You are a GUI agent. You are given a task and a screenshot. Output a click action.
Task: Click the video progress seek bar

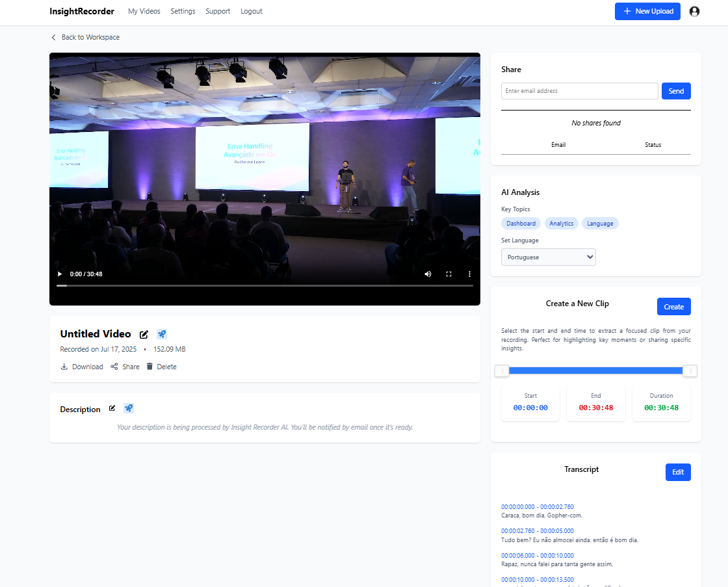click(x=265, y=285)
